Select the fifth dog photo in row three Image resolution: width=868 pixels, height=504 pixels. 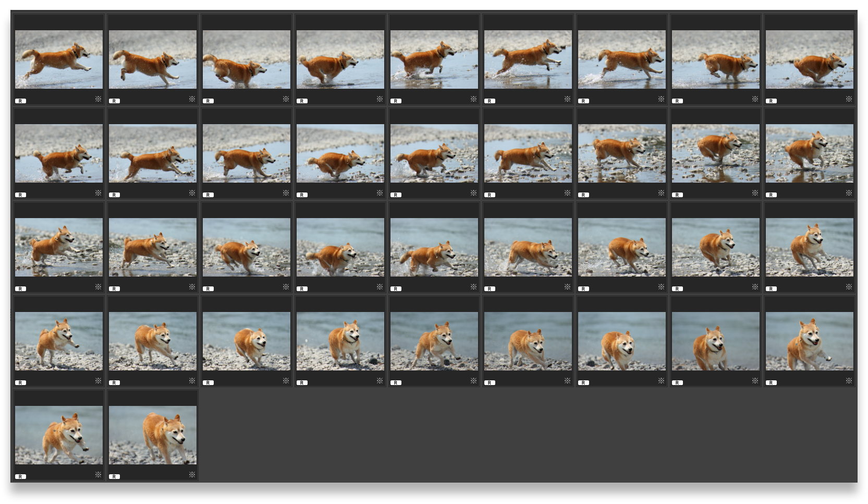(434, 247)
